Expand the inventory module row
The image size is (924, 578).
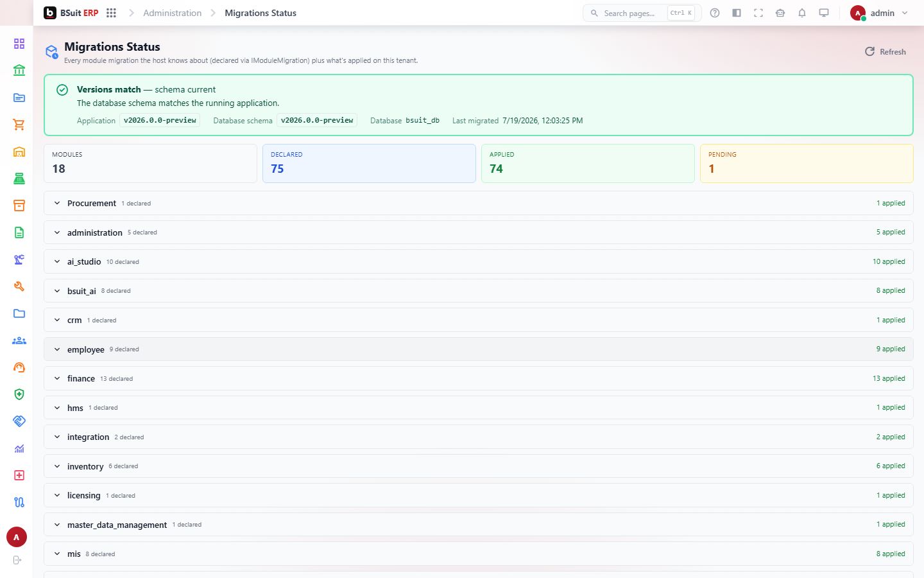point(478,466)
